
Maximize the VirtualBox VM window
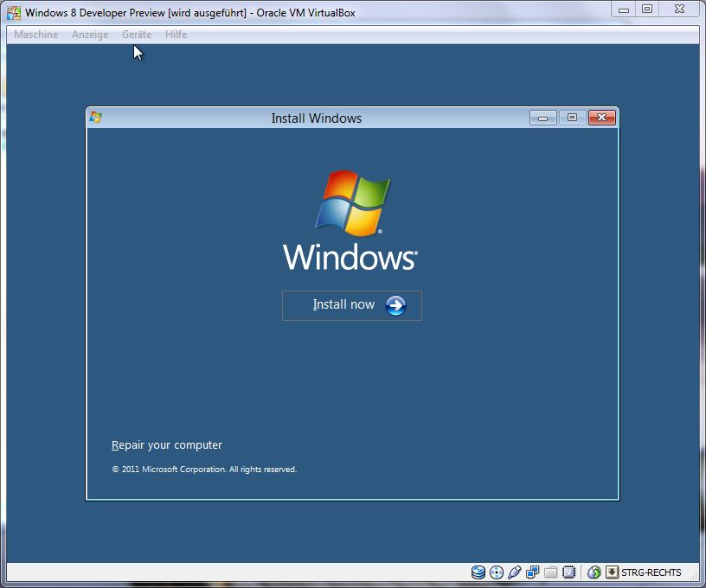[647, 10]
